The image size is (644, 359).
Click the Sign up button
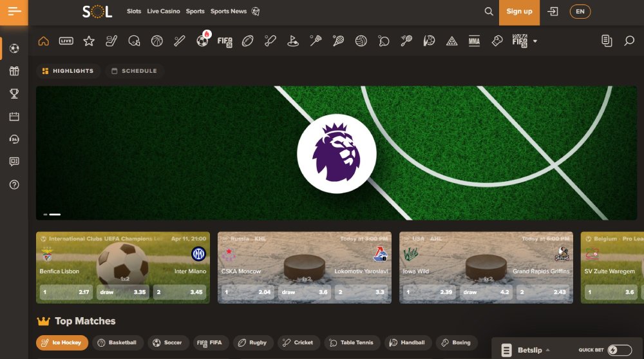[519, 12]
